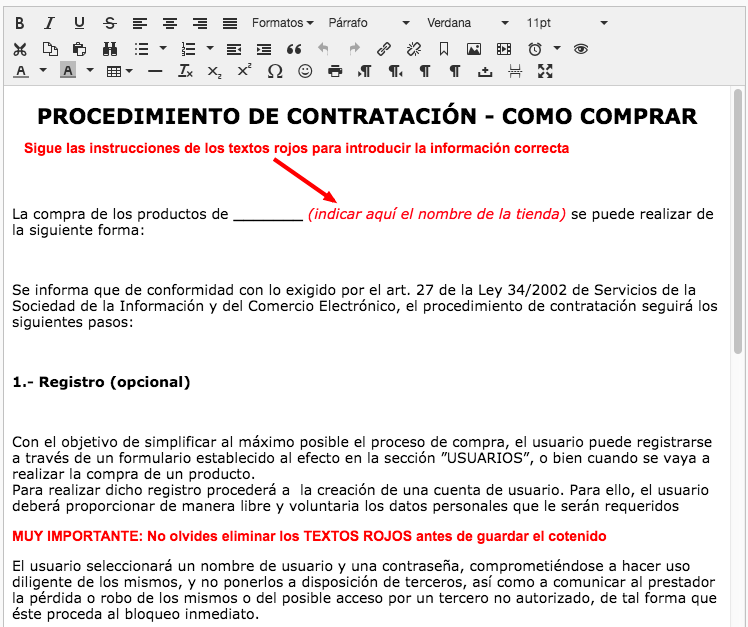Click the red 'MUY IMPORTANTE' warning line
Image resolution: width=748 pixels, height=627 pixels.
click(x=309, y=536)
